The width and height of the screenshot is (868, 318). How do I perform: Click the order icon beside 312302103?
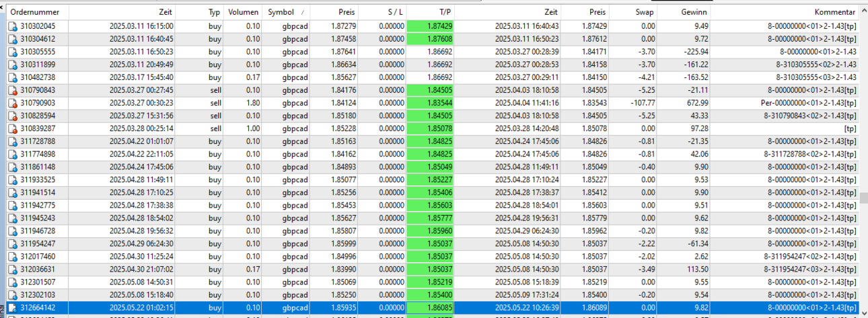tap(13, 294)
